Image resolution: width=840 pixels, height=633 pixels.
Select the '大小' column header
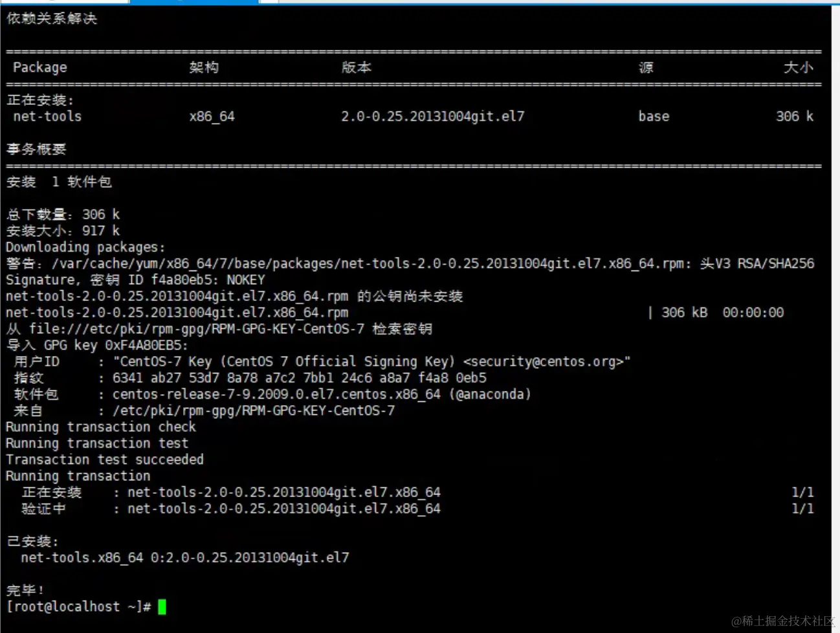pos(799,67)
